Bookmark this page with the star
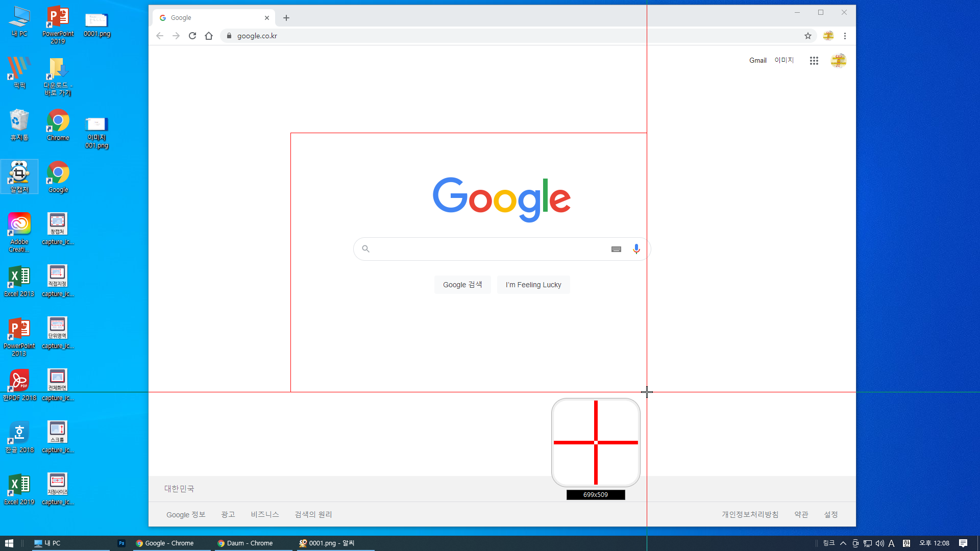 click(x=807, y=36)
